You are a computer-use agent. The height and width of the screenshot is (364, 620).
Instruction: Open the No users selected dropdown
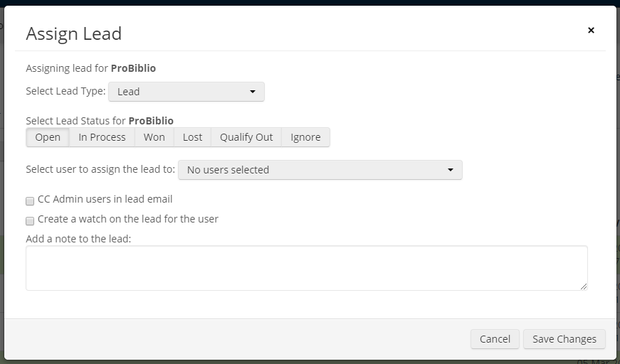pos(320,170)
